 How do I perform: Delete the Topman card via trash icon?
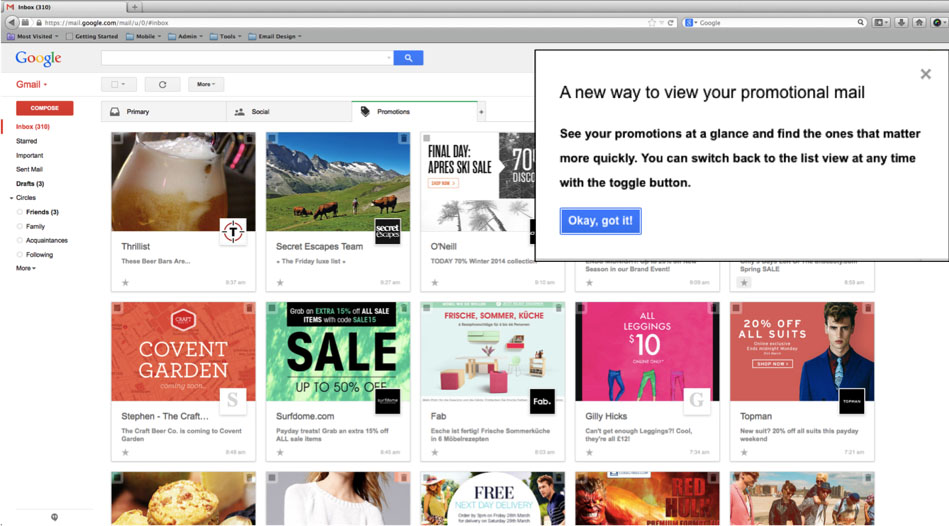pos(867,309)
